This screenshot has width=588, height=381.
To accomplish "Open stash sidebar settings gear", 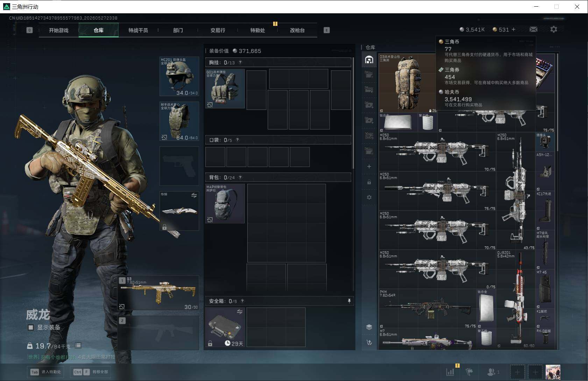I will point(369,197).
